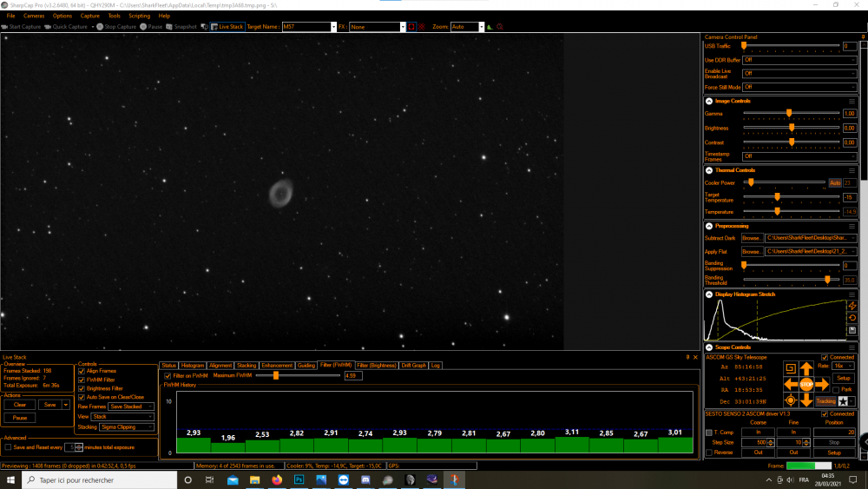The width and height of the screenshot is (868, 489).
Task: Open the View Stack dropdown
Action: pyautogui.click(x=123, y=416)
